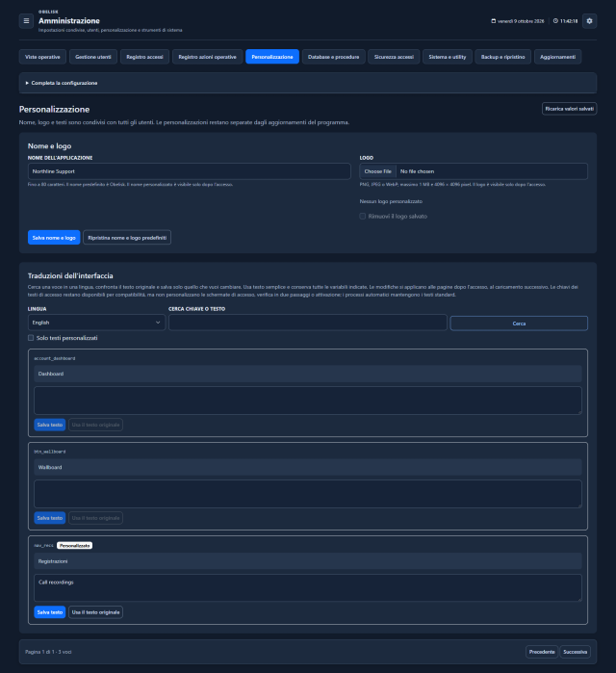Click the Registrazioni original text row

308,561
